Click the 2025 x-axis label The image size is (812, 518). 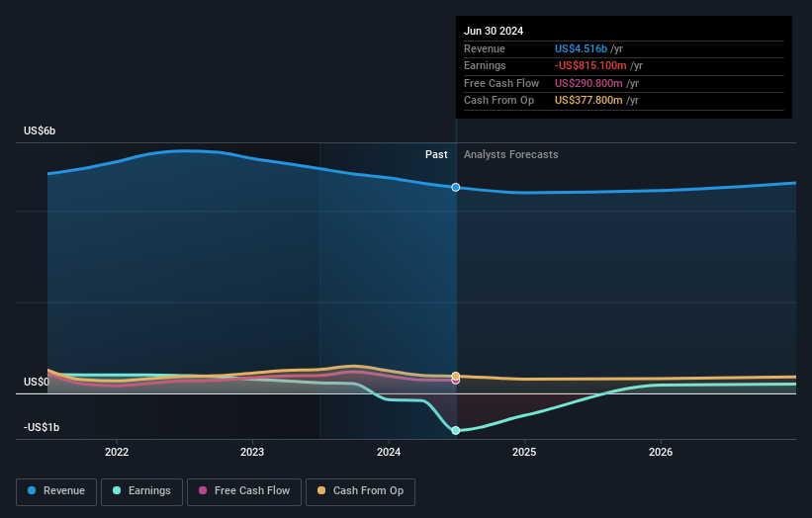(x=524, y=452)
